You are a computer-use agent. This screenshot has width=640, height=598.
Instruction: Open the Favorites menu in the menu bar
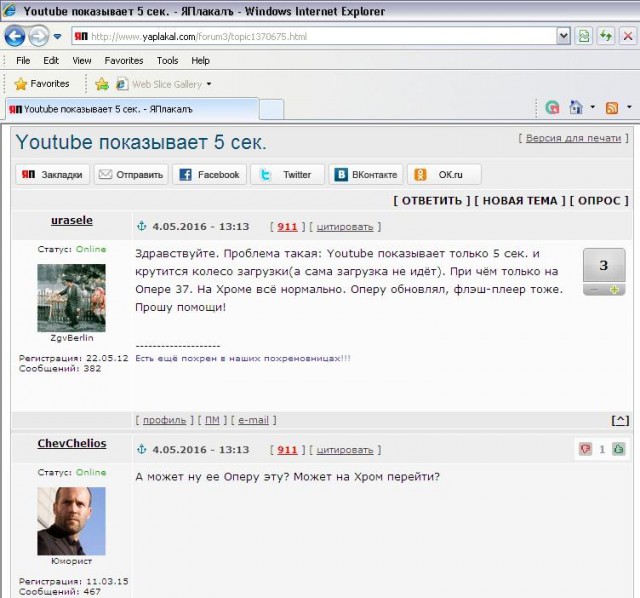(124, 60)
